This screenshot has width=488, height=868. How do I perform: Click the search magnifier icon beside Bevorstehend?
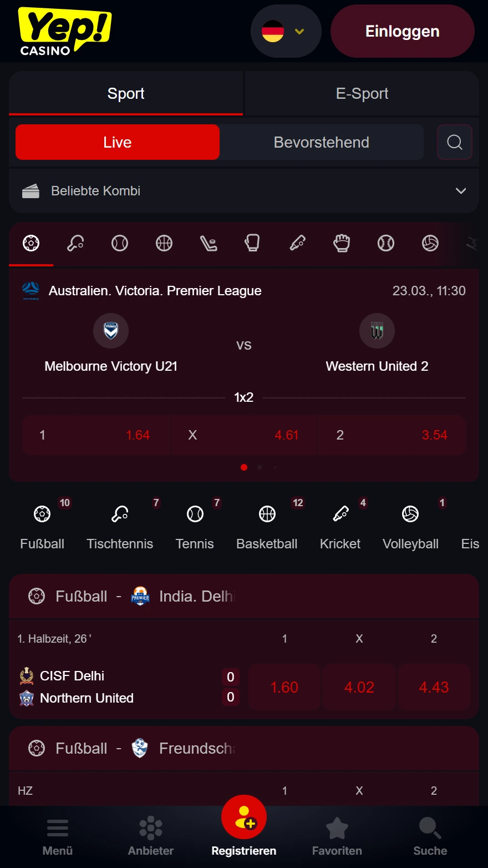click(455, 142)
